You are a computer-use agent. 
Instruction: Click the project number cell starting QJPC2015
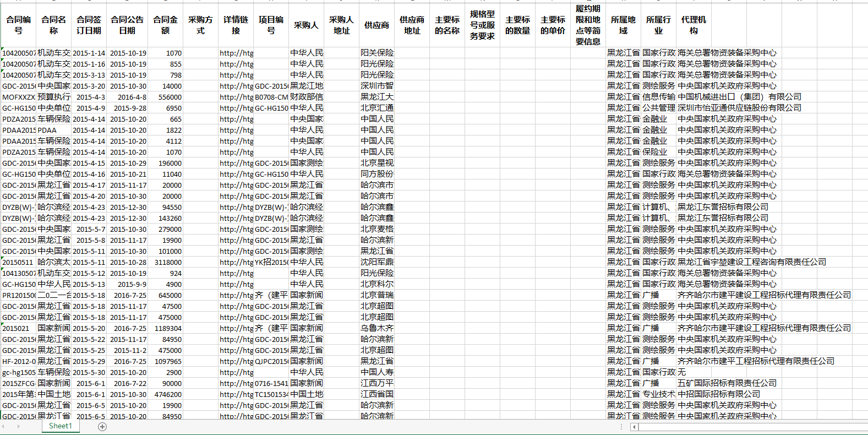(271, 361)
